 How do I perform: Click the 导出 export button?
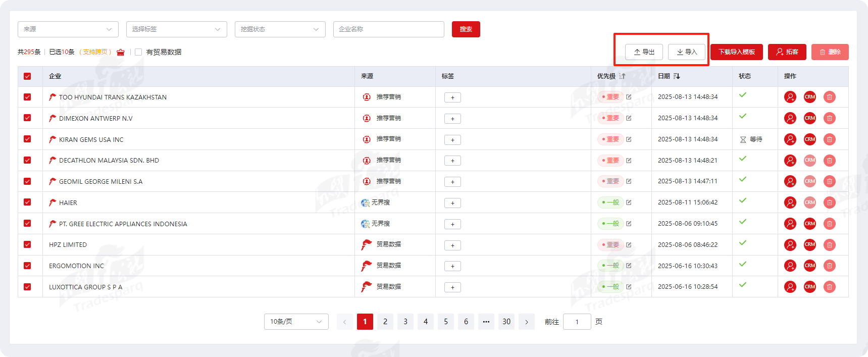click(644, 52)
